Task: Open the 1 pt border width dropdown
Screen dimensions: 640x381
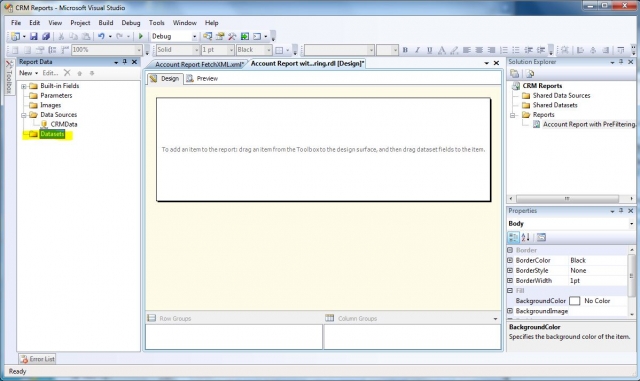Action: point(231,50)
